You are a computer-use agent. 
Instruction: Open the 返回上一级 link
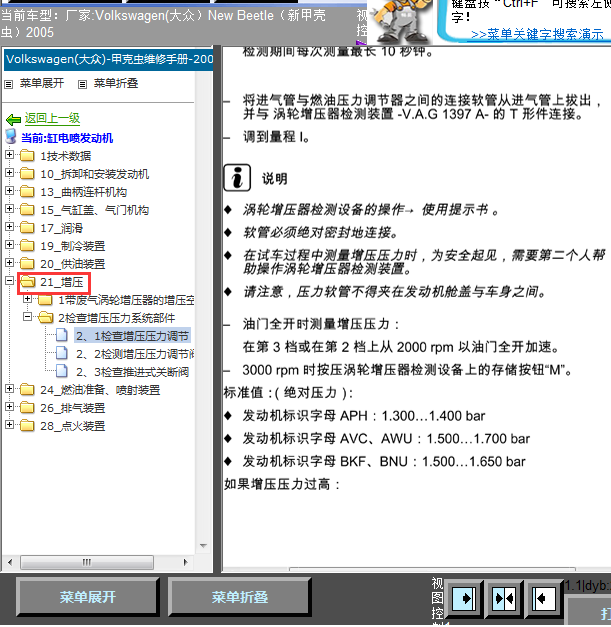point(52,118)
